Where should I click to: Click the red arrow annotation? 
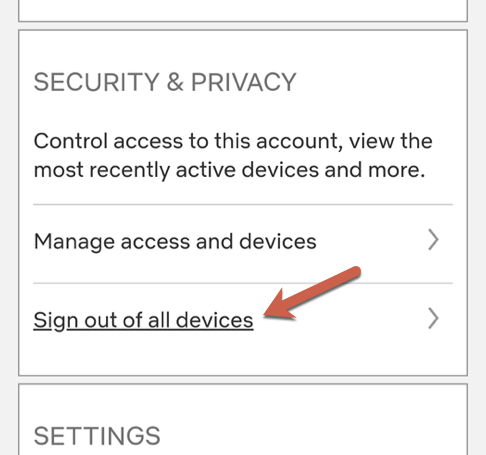click(312, 293)
